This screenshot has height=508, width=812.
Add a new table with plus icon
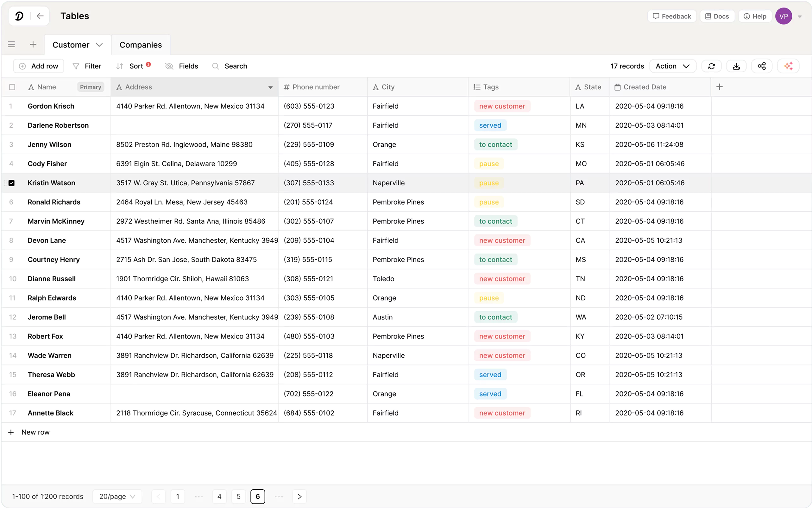(x=33, y=44)
